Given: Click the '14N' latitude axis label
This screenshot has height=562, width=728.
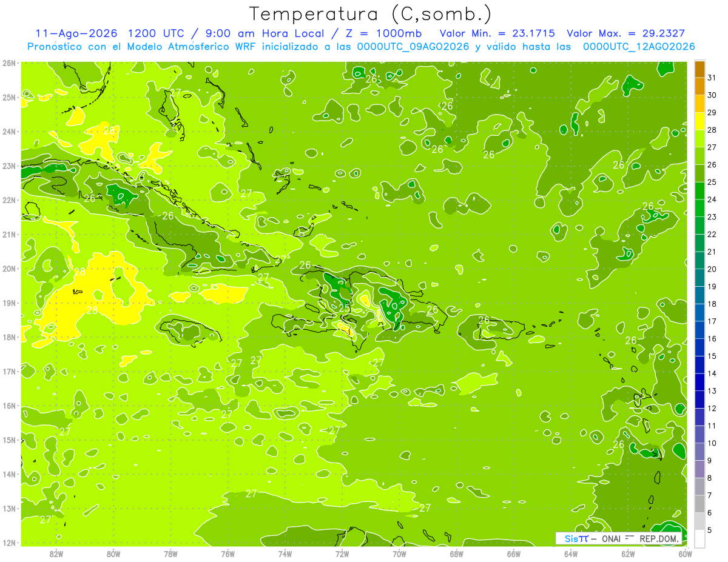Looking at the screenshot, I should [10, 474].
